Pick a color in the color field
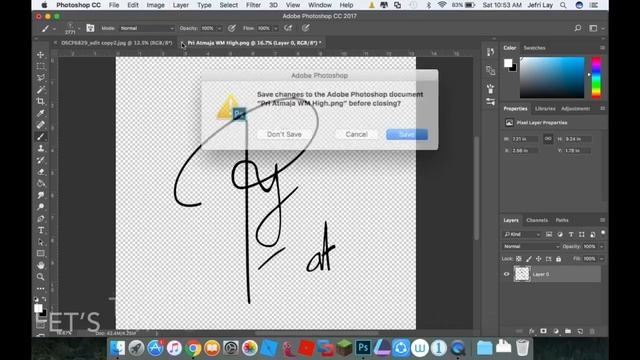640x360 pixels. pyautogui.click(x=552, y=78)
